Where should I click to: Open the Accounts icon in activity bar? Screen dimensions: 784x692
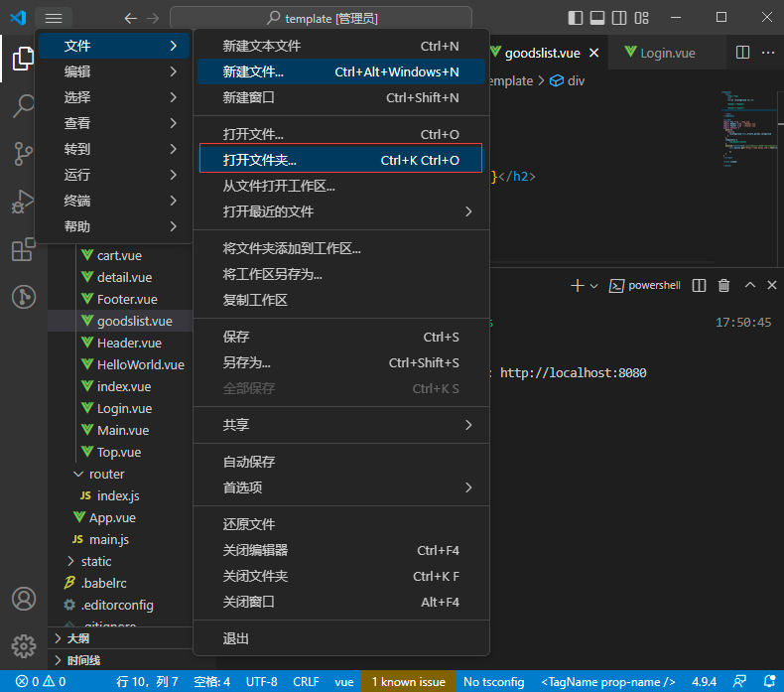point(24,599)
